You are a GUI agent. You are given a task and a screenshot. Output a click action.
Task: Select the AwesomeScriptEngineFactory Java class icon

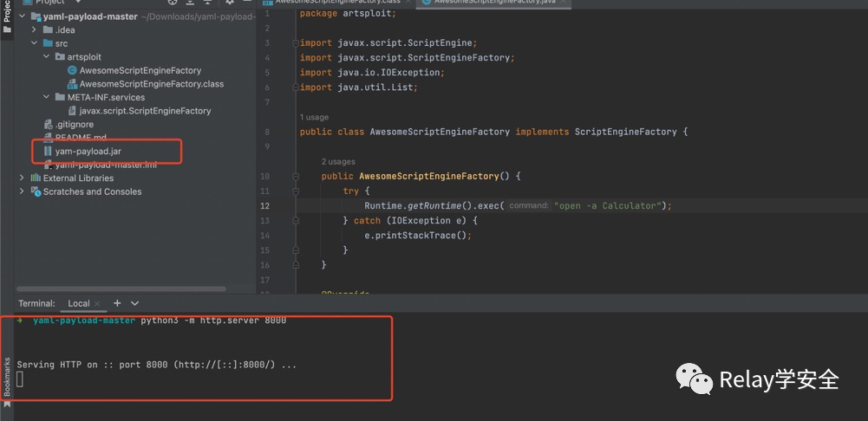pyautogui.click(x=72, y=70)
